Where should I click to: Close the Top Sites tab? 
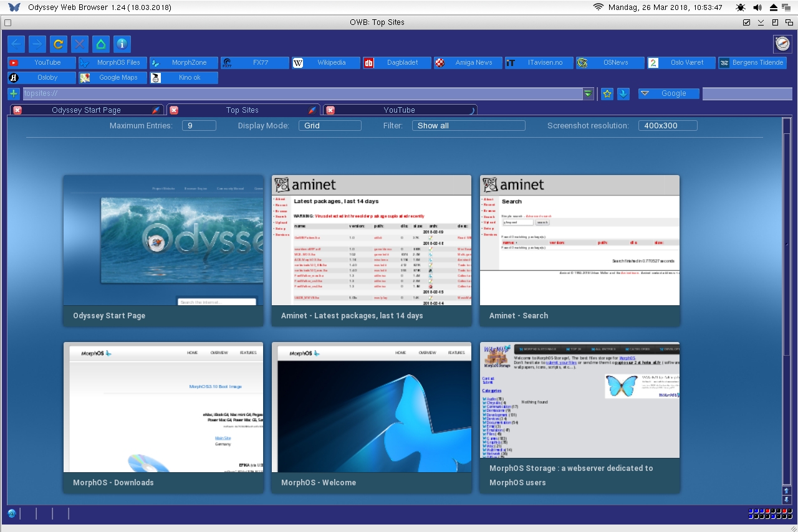pos(174,110)
